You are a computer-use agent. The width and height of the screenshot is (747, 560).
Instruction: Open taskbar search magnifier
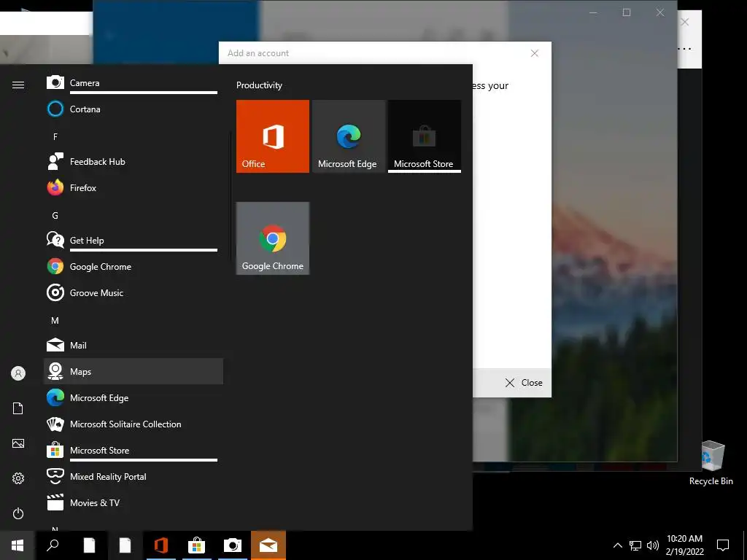tap(53, 545)
